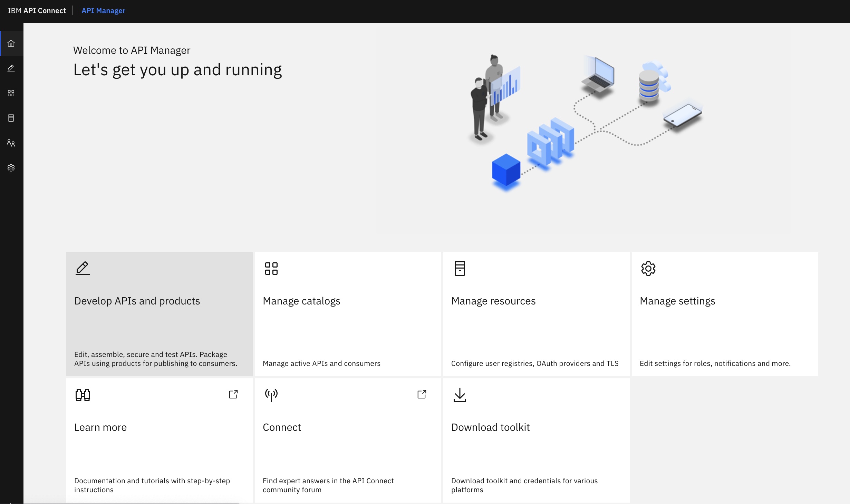Image resolution: width=850 pixels, height=504 pixels.
Task: Click the download arrow icon on toolkit tile
Action: pos(460,395)
